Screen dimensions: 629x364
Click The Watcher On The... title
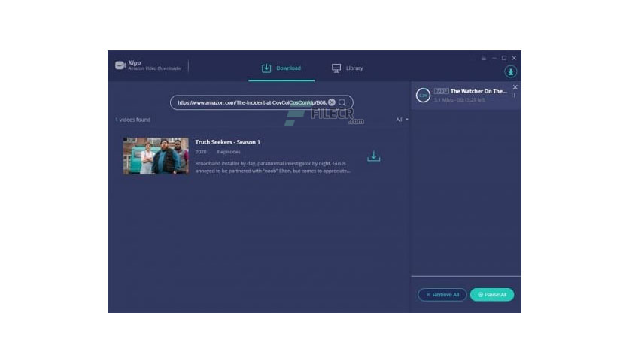(x=479, y=91)
